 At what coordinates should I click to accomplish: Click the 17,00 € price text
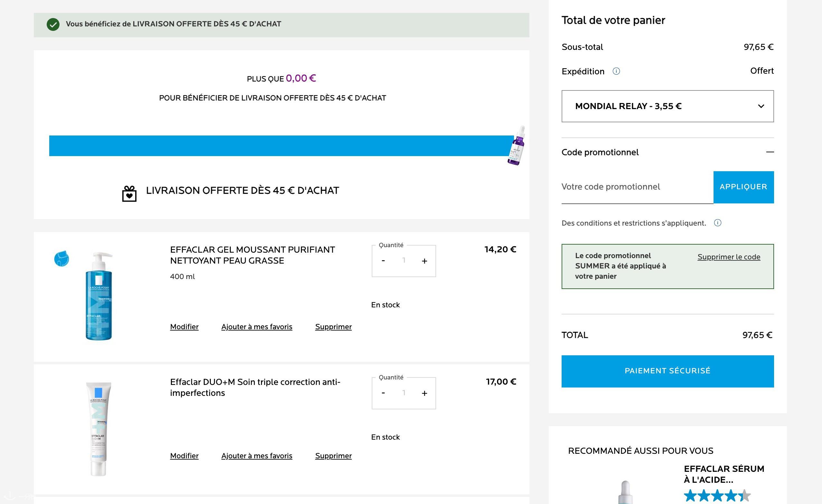(501, 382)
